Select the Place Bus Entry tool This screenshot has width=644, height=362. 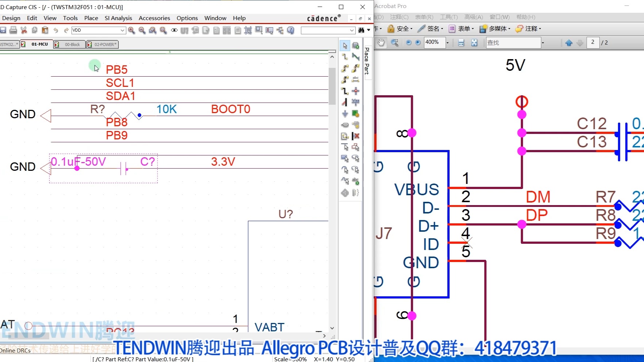345,102
